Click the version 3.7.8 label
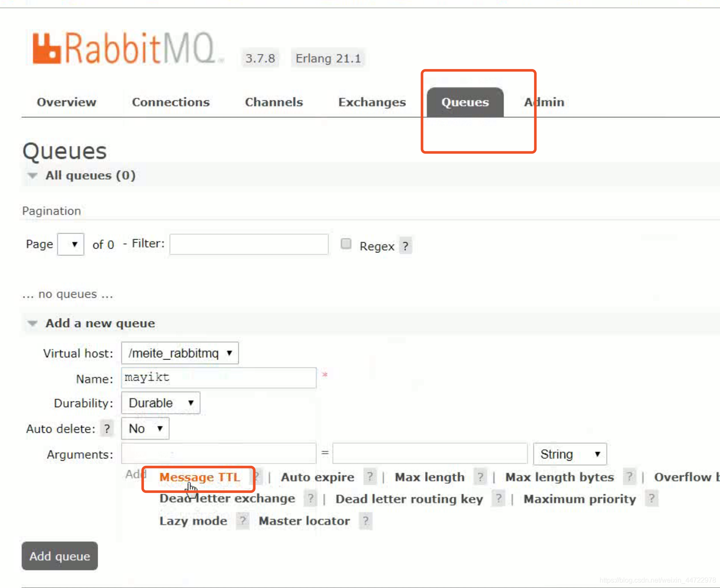 pos(260,58)
